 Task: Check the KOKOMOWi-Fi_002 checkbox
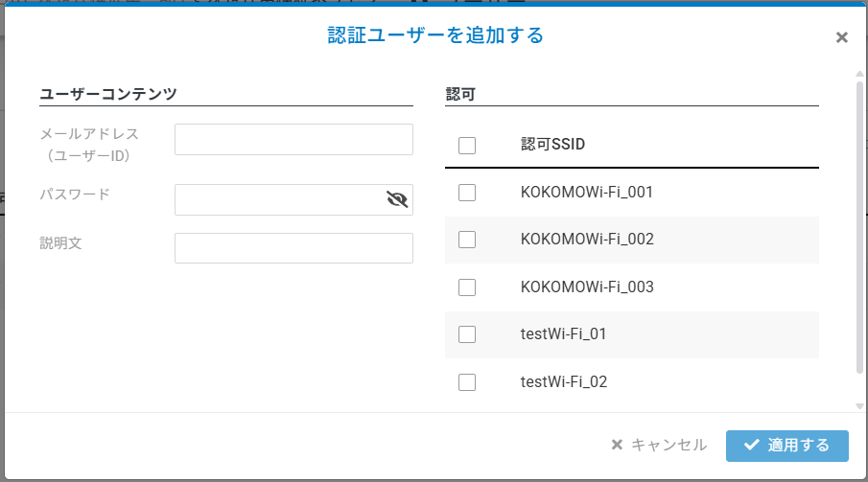click(x=467, y=240)
